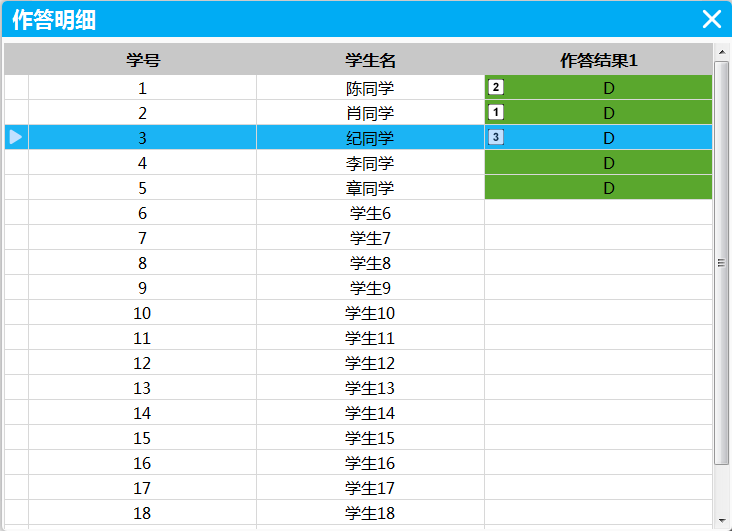Click the rank badge 2 in 陈同学's row

point(496,87)
